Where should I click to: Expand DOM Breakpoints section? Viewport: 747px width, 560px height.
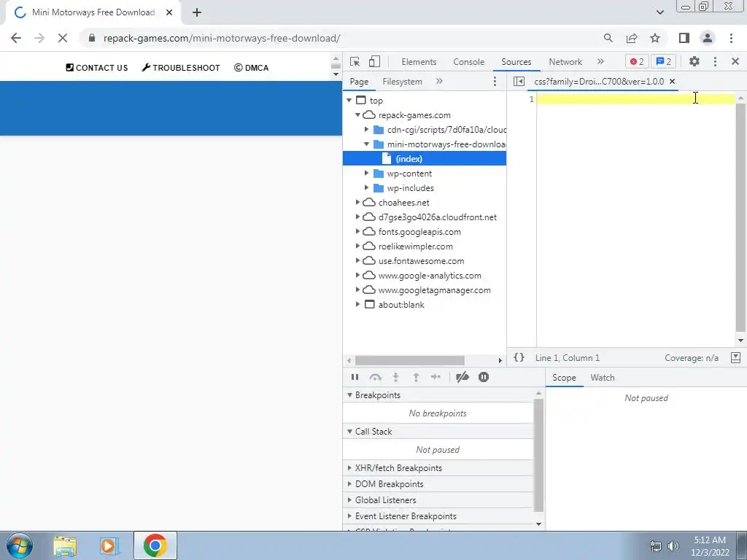tap(438, 484)
